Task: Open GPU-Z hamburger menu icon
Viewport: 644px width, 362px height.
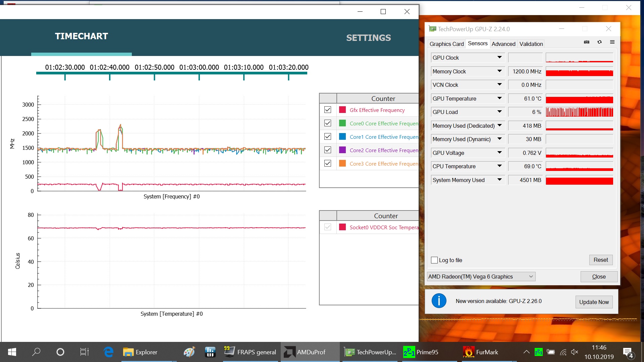Action: (612, 42)
